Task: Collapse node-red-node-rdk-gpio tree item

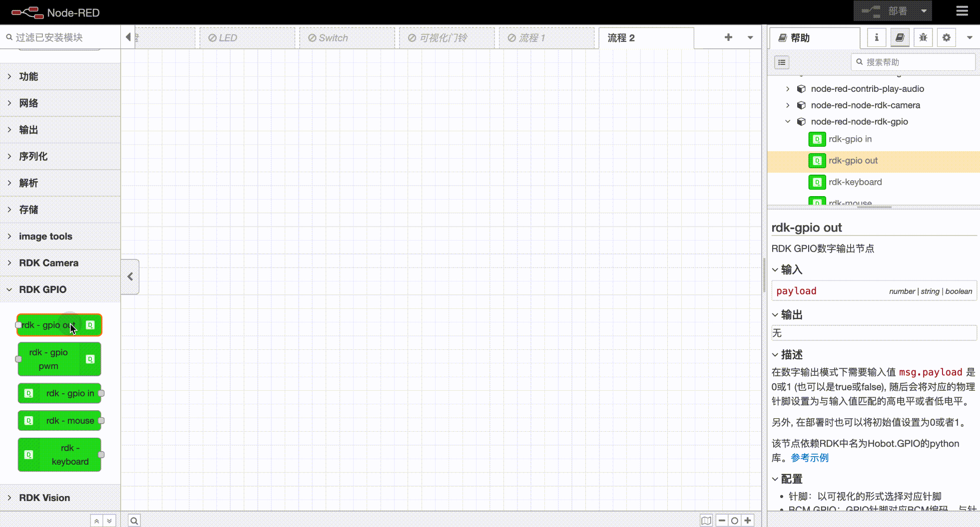Action: [788, 122]
